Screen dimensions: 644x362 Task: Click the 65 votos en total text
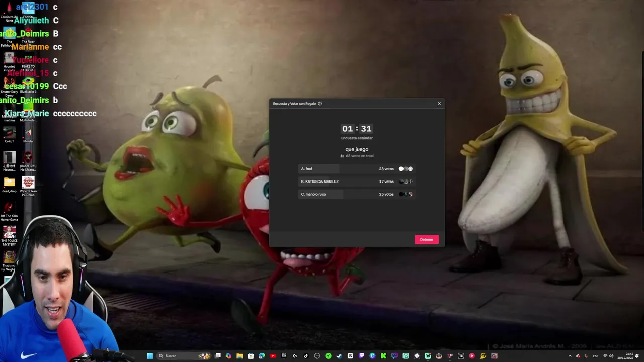360,156
